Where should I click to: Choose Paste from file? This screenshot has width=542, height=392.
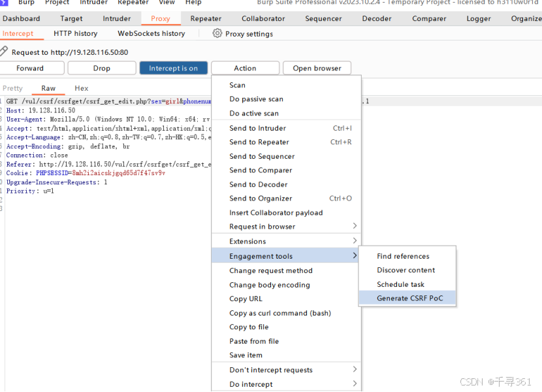[287, 341]
